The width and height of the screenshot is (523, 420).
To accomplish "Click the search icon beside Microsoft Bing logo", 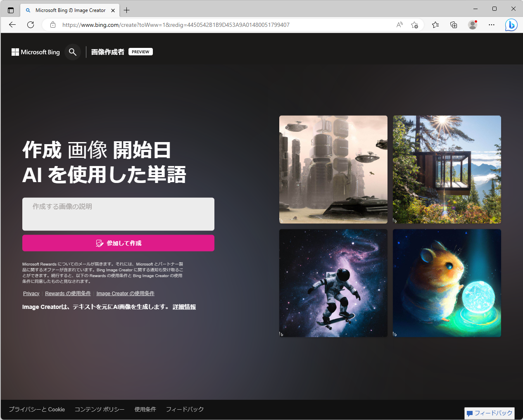I will point(73,52).
